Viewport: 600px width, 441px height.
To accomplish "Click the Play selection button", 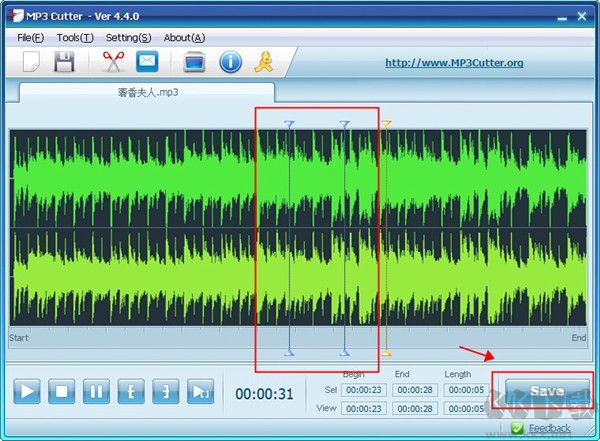I will [200, 391].
